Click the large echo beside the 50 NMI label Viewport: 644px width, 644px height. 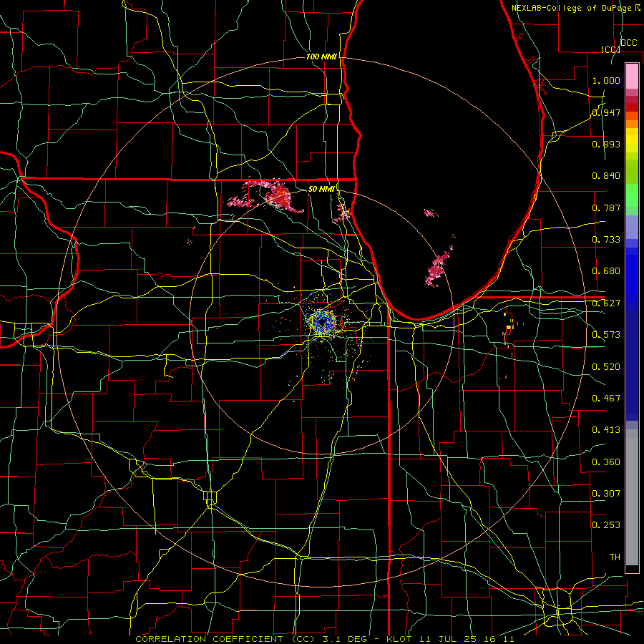coord(281,196)
